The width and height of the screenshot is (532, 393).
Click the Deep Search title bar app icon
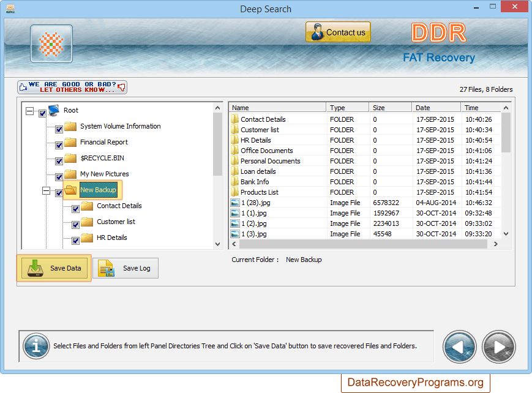(x=10, y=9)
